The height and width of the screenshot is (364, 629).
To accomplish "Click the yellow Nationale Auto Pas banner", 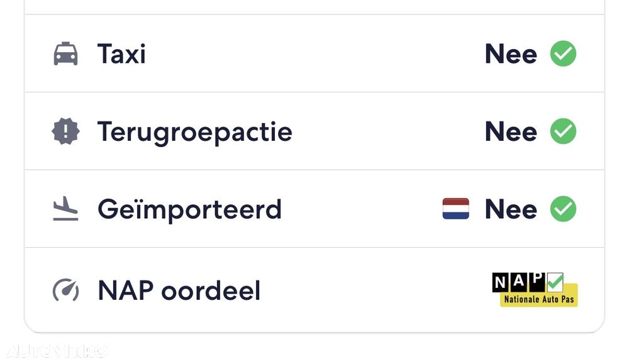I will click(539, 299).
